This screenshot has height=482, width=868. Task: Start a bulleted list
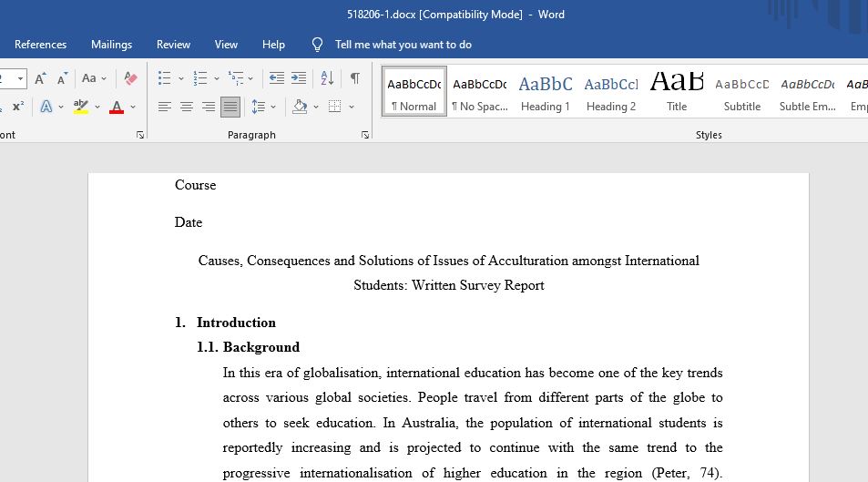(164, 78)
